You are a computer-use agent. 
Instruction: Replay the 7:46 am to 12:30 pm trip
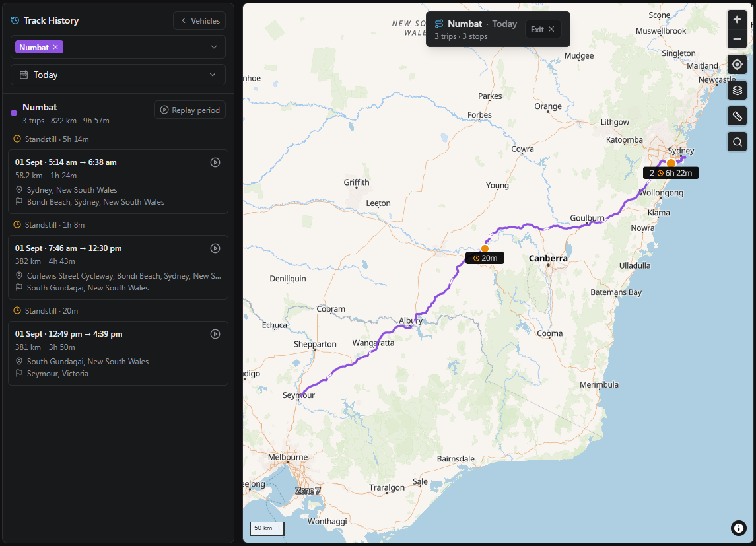215,248
